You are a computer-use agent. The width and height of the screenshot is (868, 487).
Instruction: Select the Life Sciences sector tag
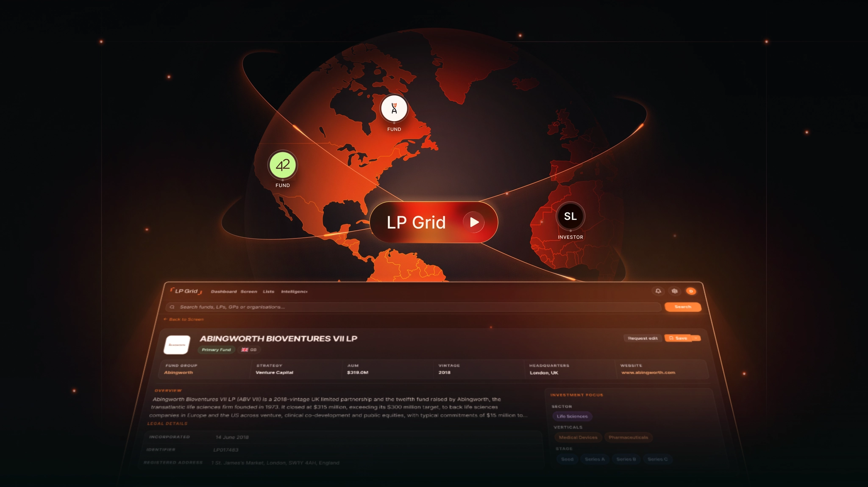click(572, 416)
